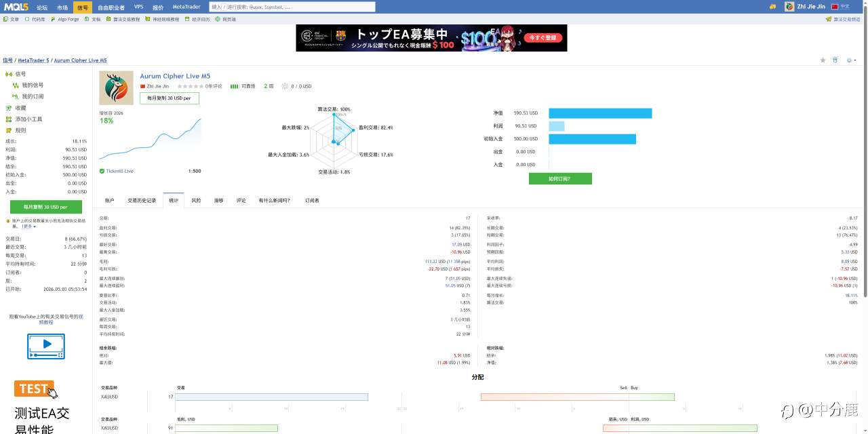Change language via 中文 flag
Screen dimensions: 868x434
tap(840, 7)
